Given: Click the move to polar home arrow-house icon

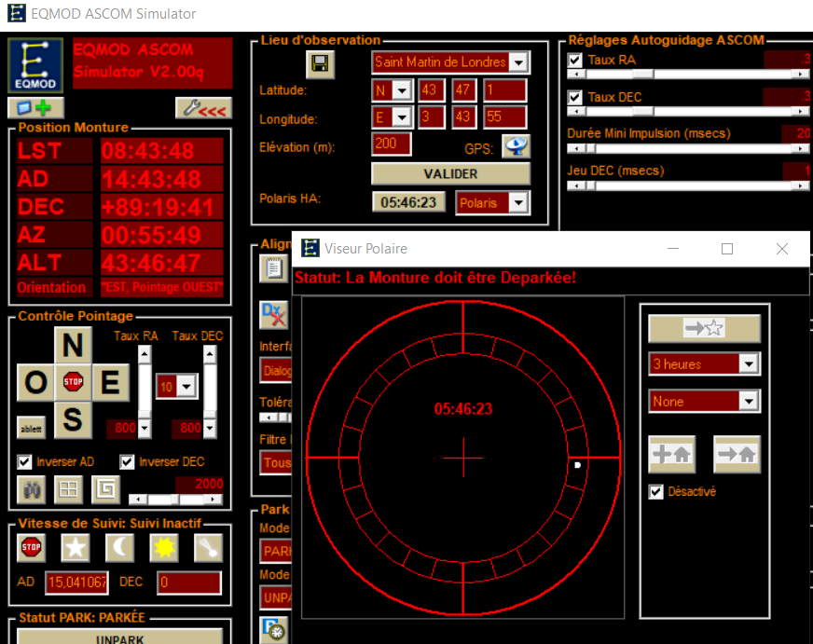Looking at the screenshot, I should click(x=737, y=455).
